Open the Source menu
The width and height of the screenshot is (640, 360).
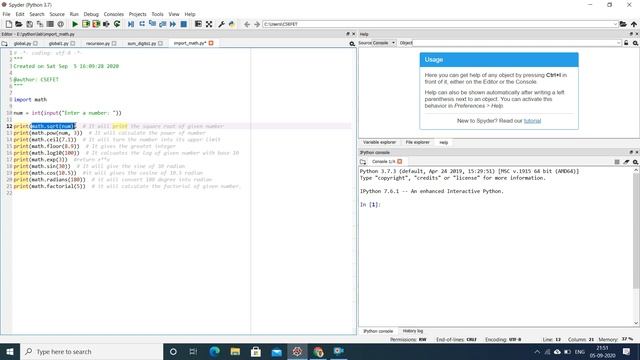tap(57, 14)
